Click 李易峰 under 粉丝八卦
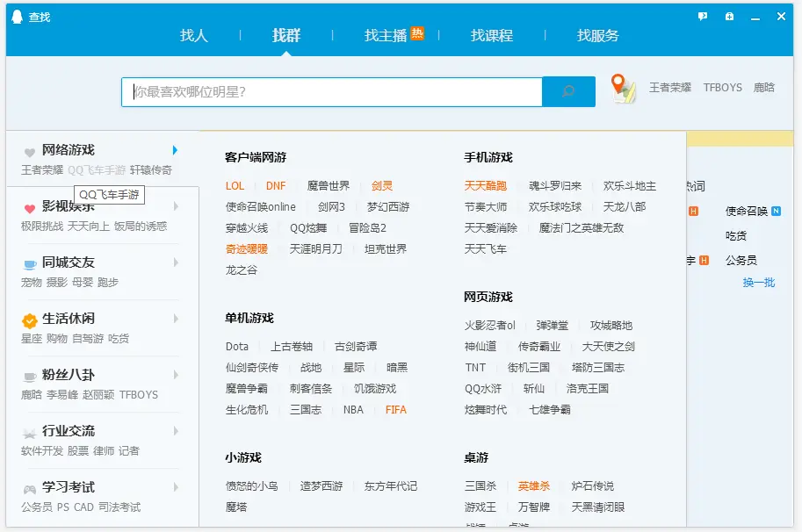The width and height of the screenshot is (802, 532). (62, 394)
